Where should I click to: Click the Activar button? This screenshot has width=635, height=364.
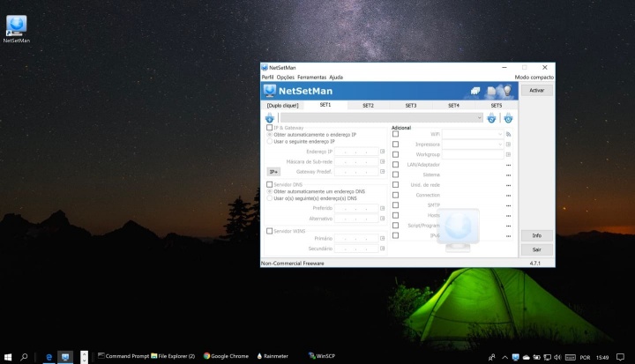[x=536, y=90]
